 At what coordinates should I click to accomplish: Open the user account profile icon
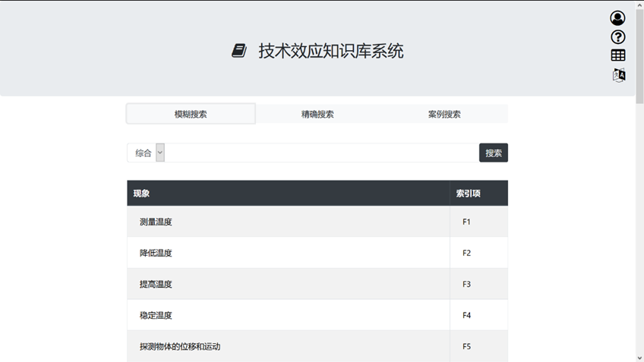617,18
